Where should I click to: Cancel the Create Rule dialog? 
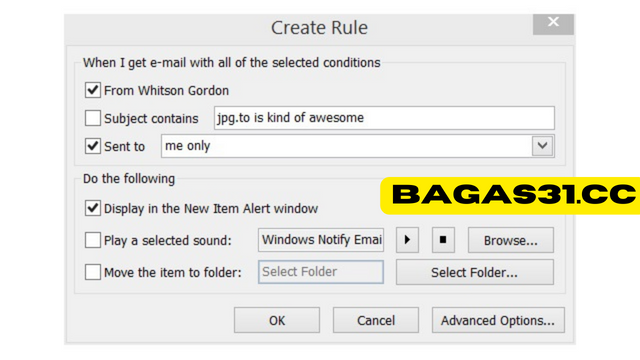click(x=376, y=320)
